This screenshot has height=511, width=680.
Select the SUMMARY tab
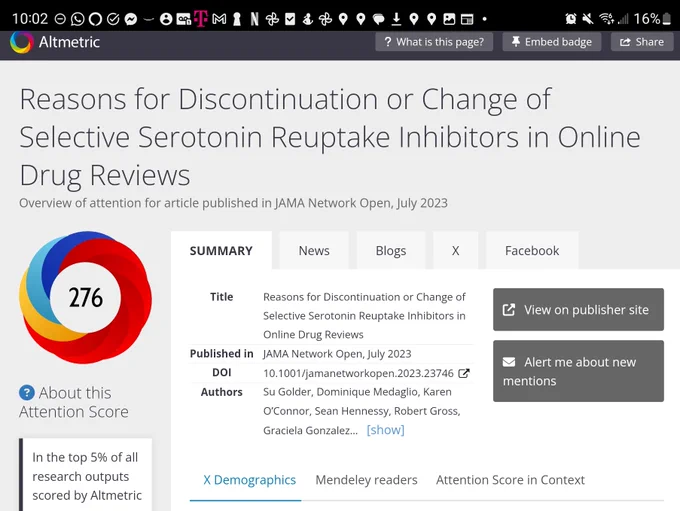pyautogui.click(x=221, y=251)
